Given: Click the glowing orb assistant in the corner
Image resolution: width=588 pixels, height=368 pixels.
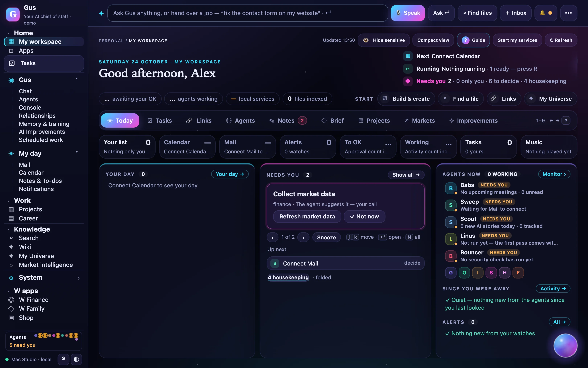Looking at the screenshot, I should pyautogui.click(x=565, y=345).
